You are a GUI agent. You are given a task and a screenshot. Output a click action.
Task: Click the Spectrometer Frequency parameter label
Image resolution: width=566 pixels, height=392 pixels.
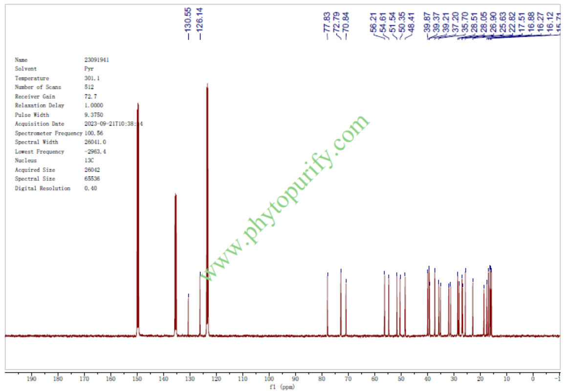(48, 133)
